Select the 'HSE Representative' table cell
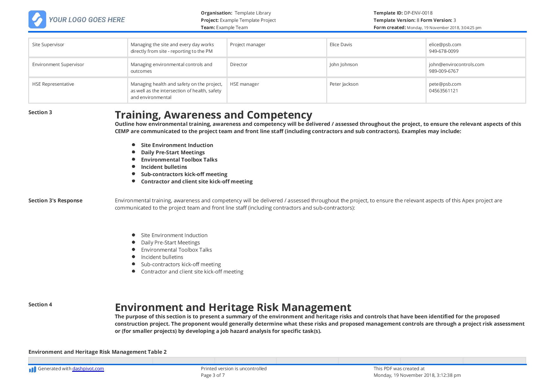This screenshot has width=555, height=392. pos(78,90)
